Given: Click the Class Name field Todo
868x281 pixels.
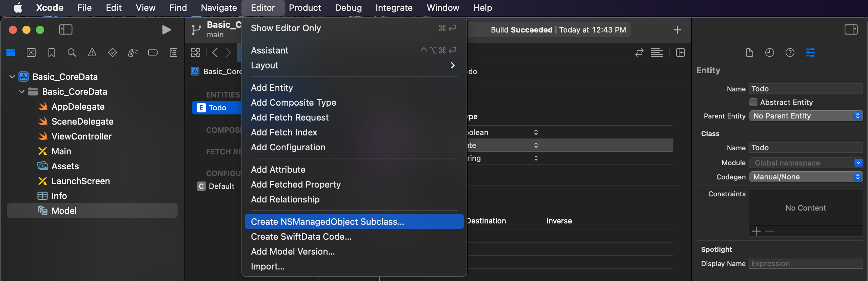Looking at the screenshot, I should click(x=806, y=148).
